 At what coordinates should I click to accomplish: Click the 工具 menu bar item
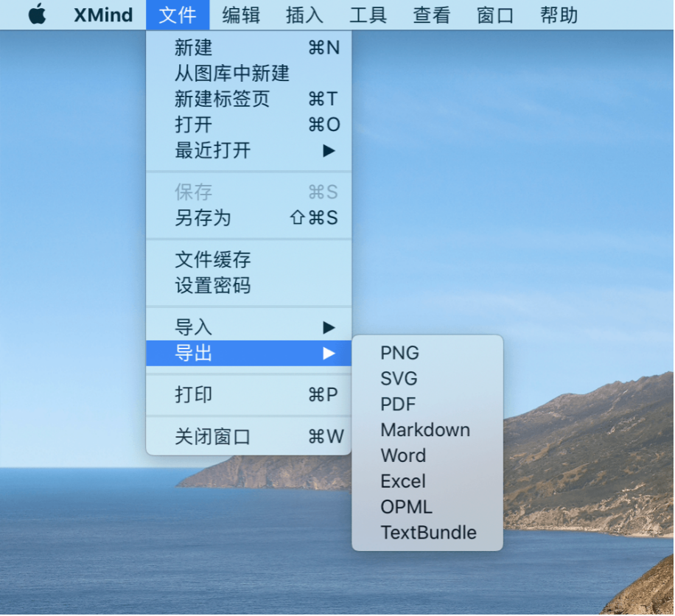pos(368,15)
